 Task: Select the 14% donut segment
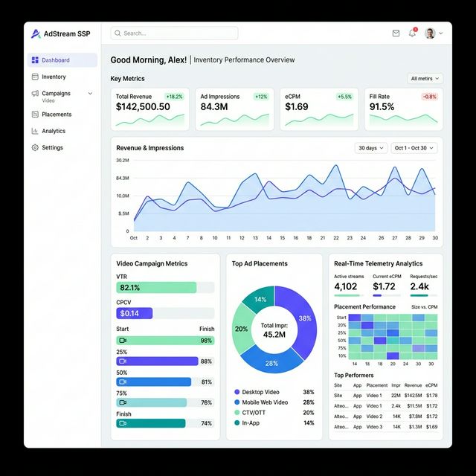(260, 299)
